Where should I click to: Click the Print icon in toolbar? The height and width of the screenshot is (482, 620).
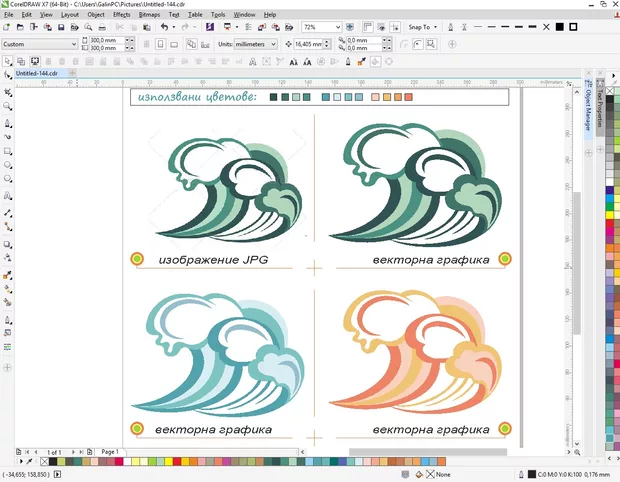click(x=102, y=27)
